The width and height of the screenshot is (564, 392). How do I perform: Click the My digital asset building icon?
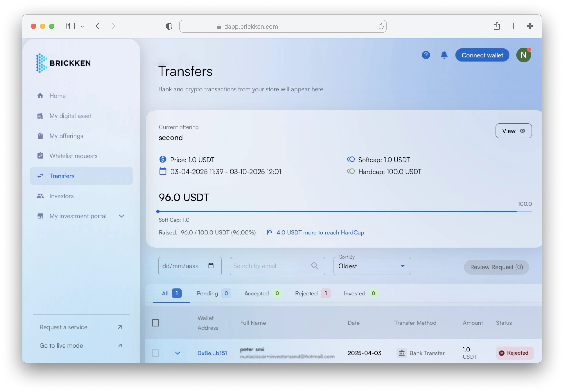click(40, 116)
